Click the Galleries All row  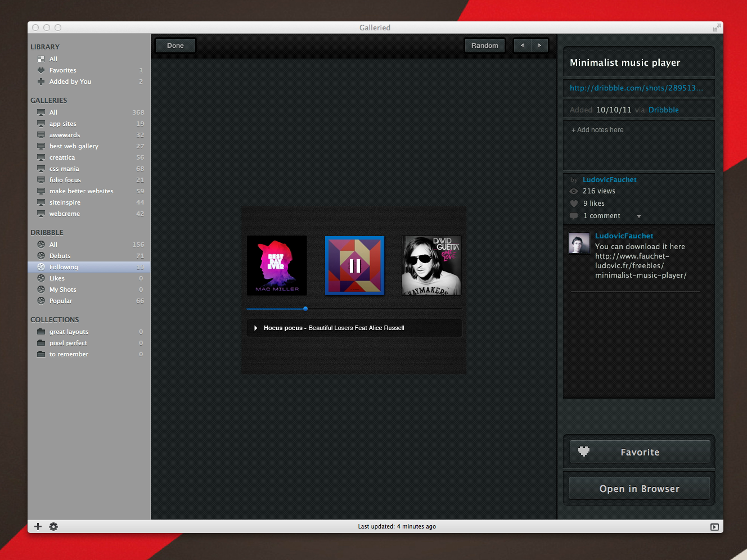(89, 112)
